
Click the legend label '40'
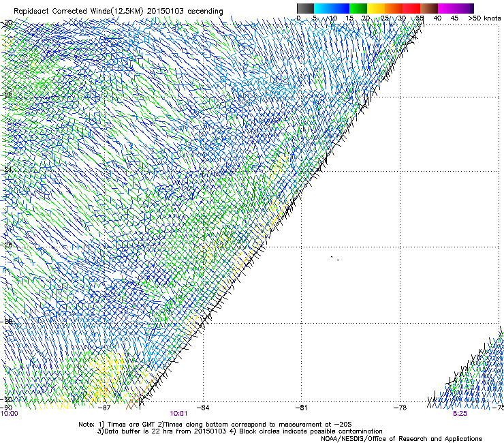point(437,18)
